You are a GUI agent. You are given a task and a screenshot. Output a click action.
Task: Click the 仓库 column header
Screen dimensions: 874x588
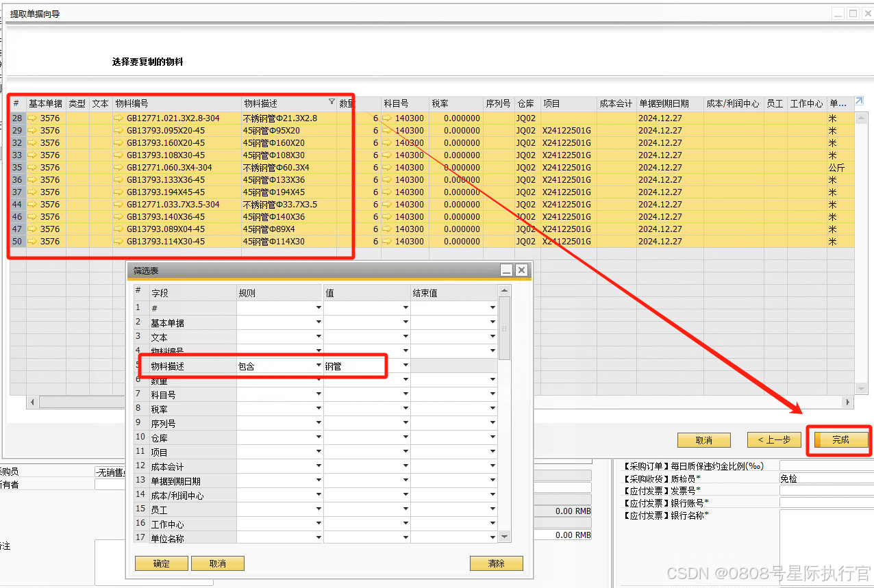[527, 103]
